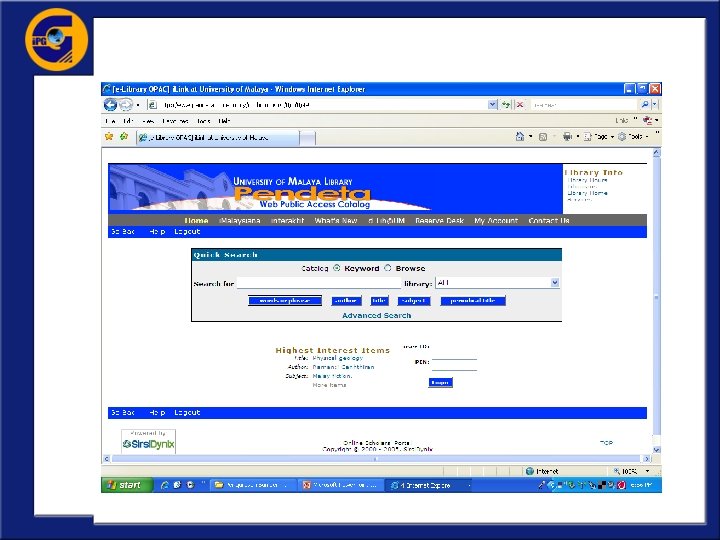The height and width of the screenshot is (540, 720).
Task: Open the Home button dropdown arrow
Action: [531, 136]
